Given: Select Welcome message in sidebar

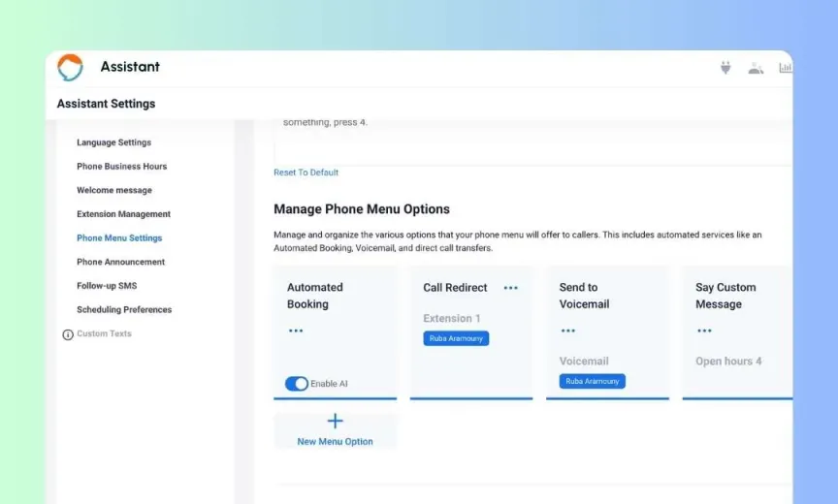Looking at the screenshot, I should click(x=114, y=190).
